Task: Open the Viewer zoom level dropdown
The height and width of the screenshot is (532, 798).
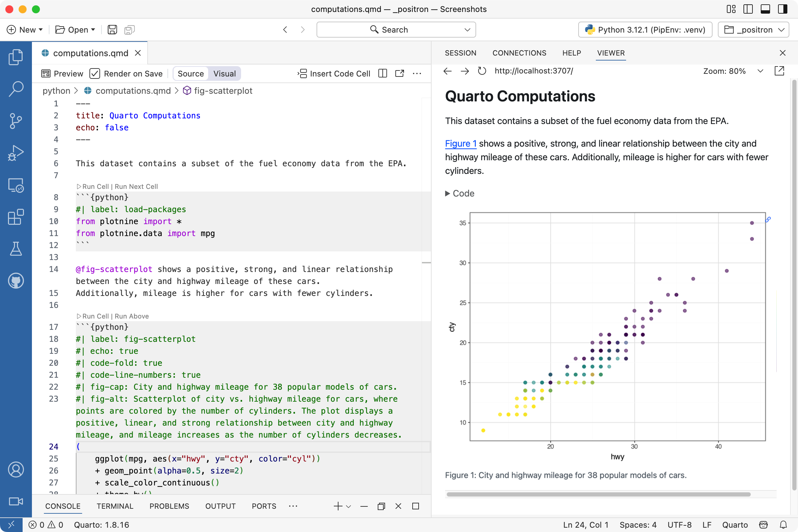Action: pos(760,71)
